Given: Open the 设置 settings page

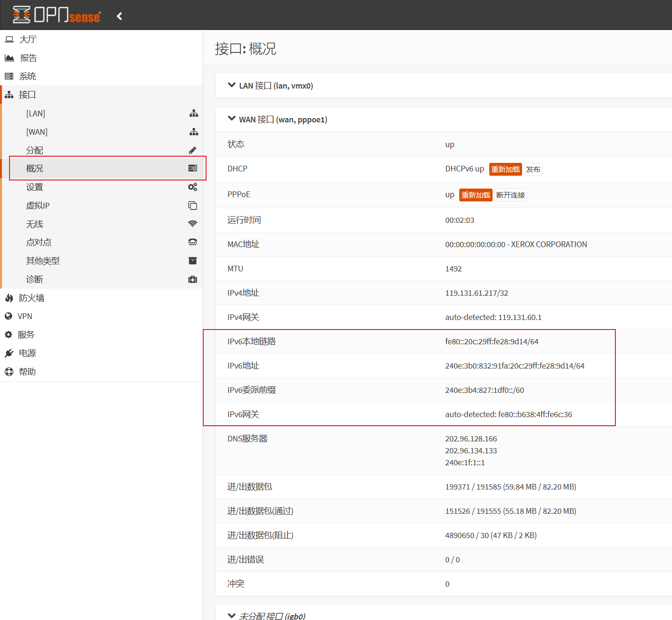Looking at the screenshot, I should pos(102,187).
